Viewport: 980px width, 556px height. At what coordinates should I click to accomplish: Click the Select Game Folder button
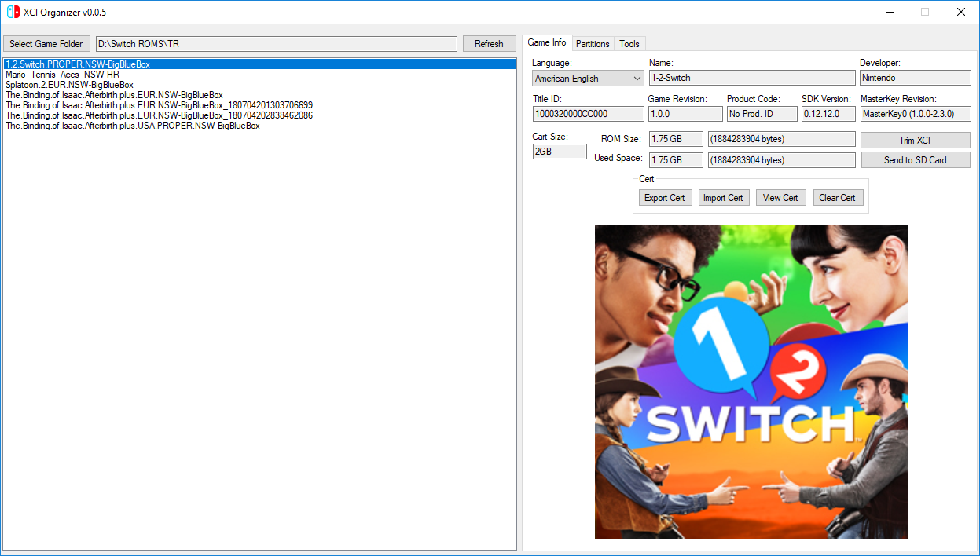pos(46,44)
